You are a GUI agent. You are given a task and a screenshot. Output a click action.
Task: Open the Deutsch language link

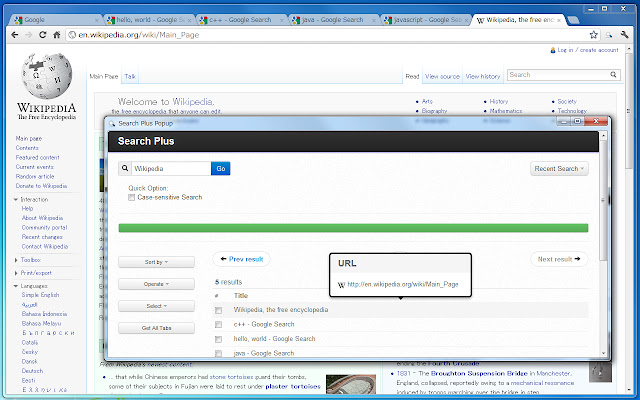click(x=32, y=371)
